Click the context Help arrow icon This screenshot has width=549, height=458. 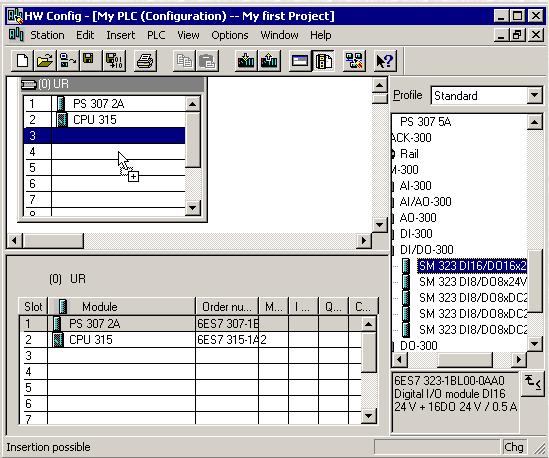385,61
